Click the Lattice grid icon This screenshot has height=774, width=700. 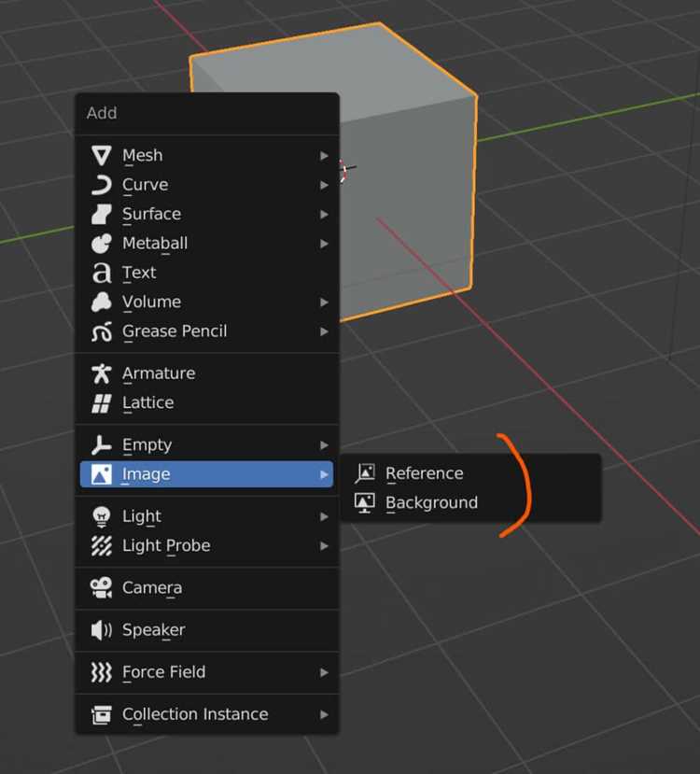coord(101,402)
